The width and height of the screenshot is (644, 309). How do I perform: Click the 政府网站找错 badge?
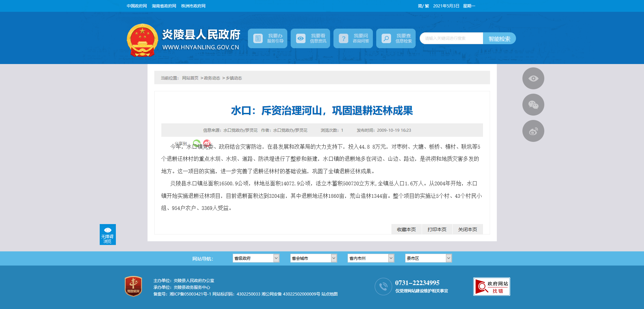[491, 287]
